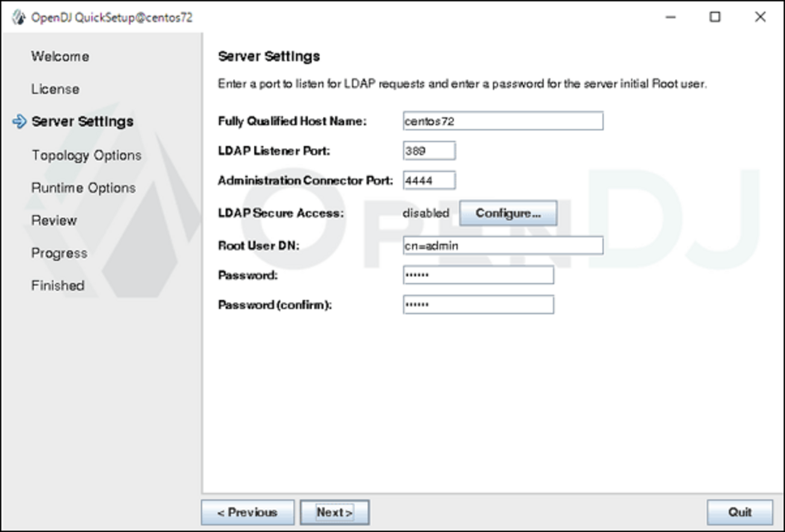Image resolution: width=785 pixels, height=532 pixels.
Task: Proceed with the Next button
Action: (x=335, y=513)
